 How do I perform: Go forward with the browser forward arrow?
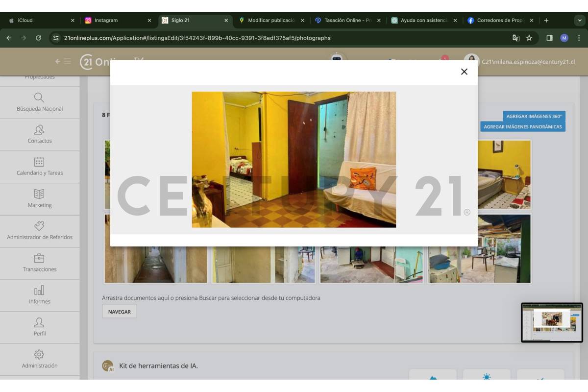click(x=24, y=38)
